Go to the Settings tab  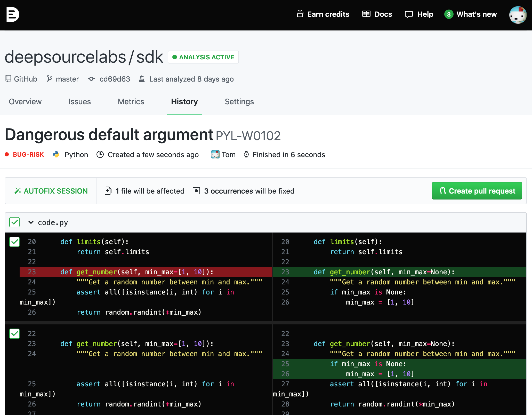pyautogui.click(x=239, y=102)
